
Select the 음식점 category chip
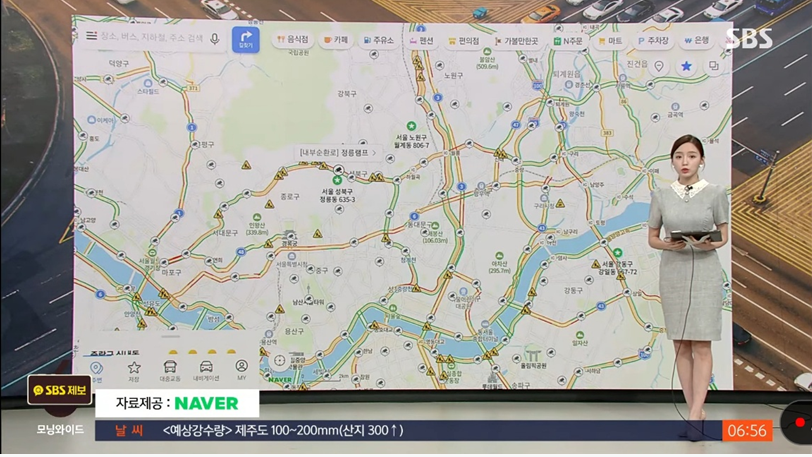point(293,39)
